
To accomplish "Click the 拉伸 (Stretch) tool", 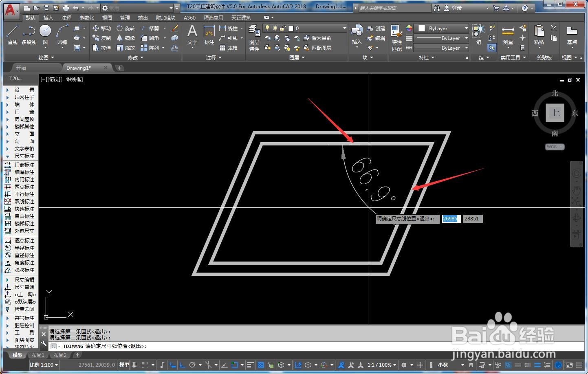I will (101, 48).
